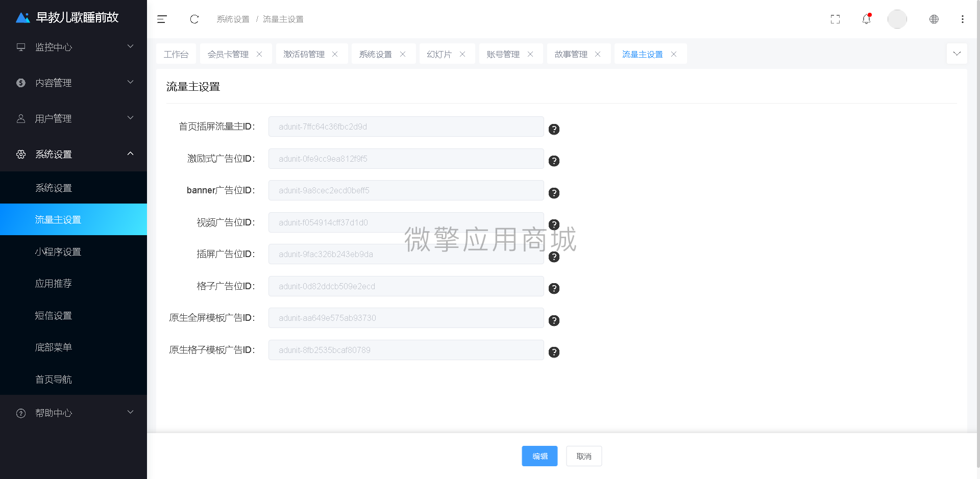Viewport: 980px width, 479px height.
Task: Click the 插屏广告位ID input field
Action: 406,254
